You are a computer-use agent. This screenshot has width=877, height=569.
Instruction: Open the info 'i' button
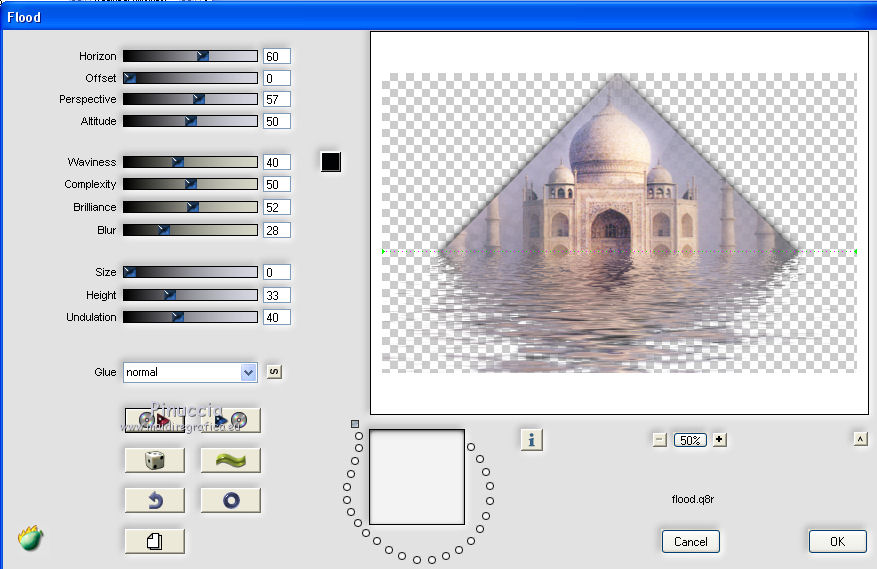pyautogui.click(x=531, y=440)
